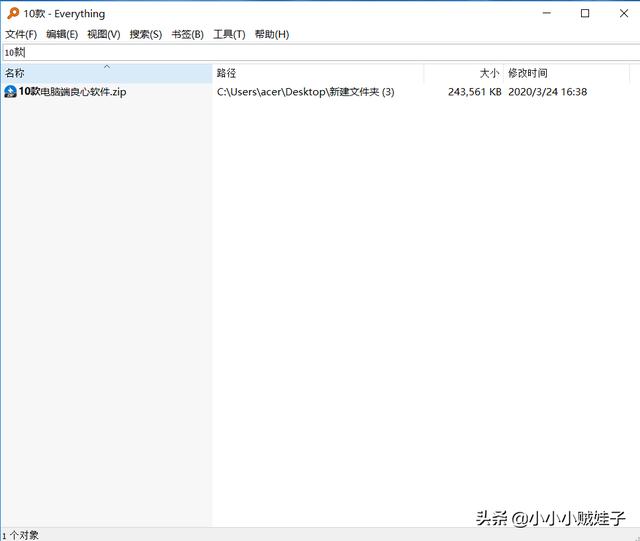Image resolution: width=640 pixels, height=541 pixels.
Task: Sort results by 名称 column header
Action: [x=107, y=73]
